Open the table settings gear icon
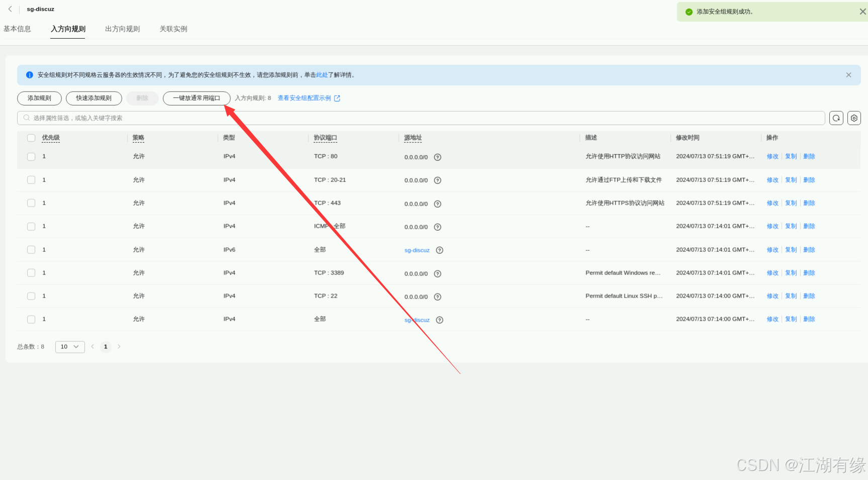The width and height of the screenshot is (868, 480). tap(854, 118)
